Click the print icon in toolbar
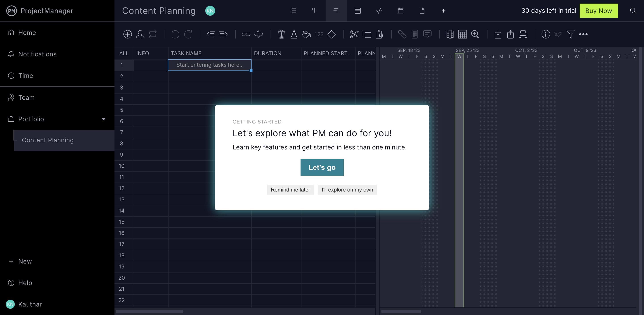The width and height of the screenshot is (644, 315). pyautogui.click(x=523, y=34)
